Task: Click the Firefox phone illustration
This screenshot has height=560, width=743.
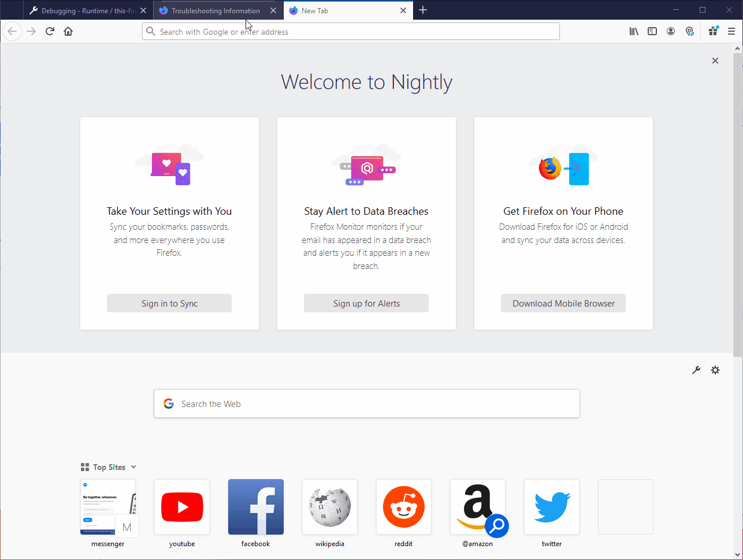Action: coord(563,165)
